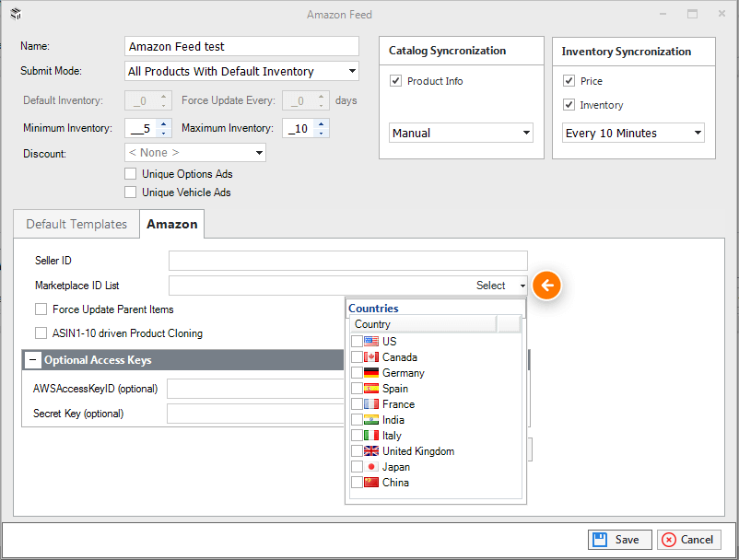The height and width of the screenshot is (560, 739).
Task: Click the France flag icon
Action: (371, 404)
